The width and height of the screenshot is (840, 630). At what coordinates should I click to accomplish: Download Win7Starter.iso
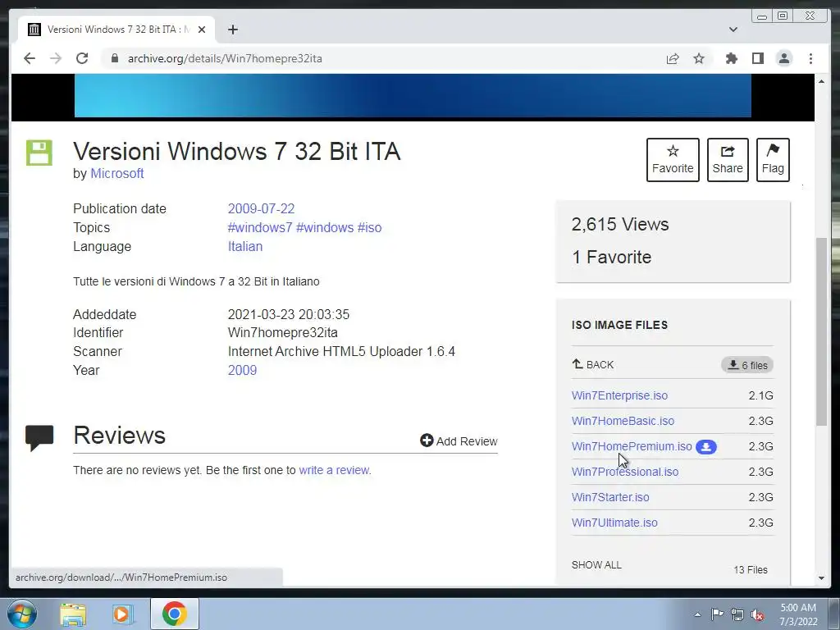click(x=610, y=497)
